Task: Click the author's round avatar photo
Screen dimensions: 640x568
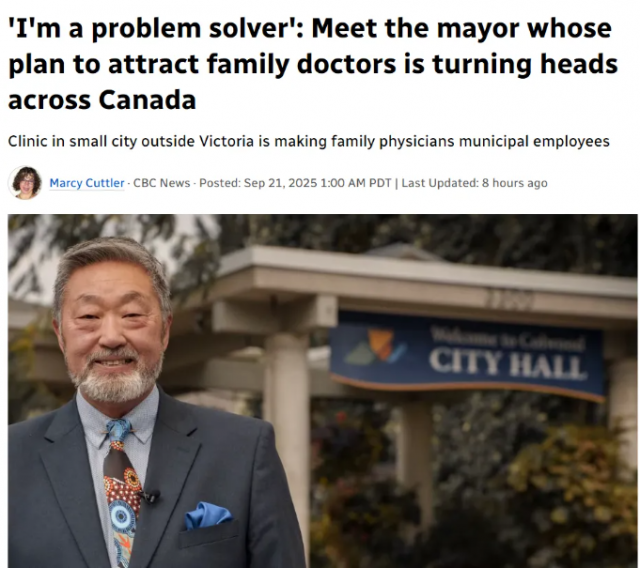Action: tap(25, 183)
